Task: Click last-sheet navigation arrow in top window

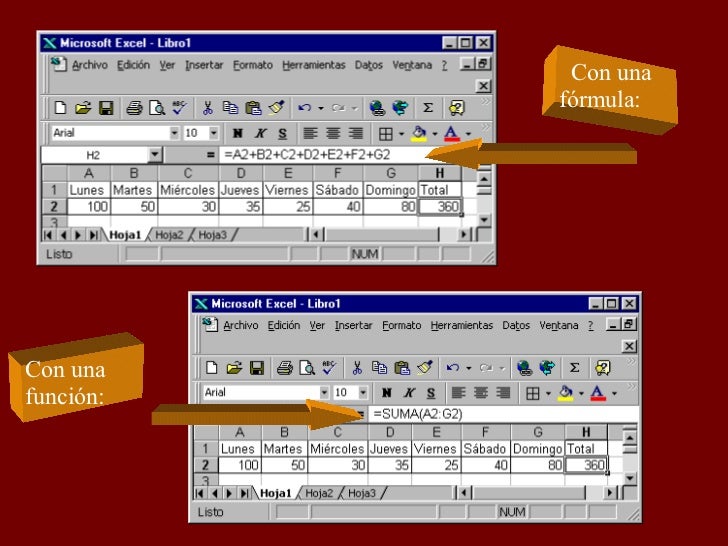Action: pyautogui.click(x=93, y=235)
